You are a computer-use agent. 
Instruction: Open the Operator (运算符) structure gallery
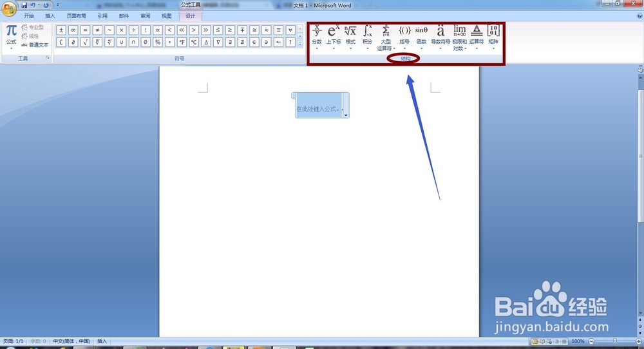click(x=477, y=37)
